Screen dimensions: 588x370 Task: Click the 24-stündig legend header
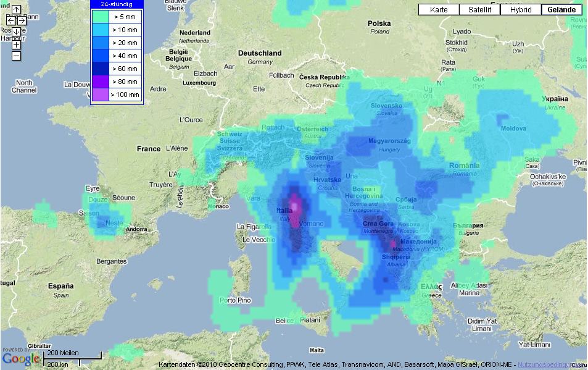pyautogui.click(x=117, y=4)
